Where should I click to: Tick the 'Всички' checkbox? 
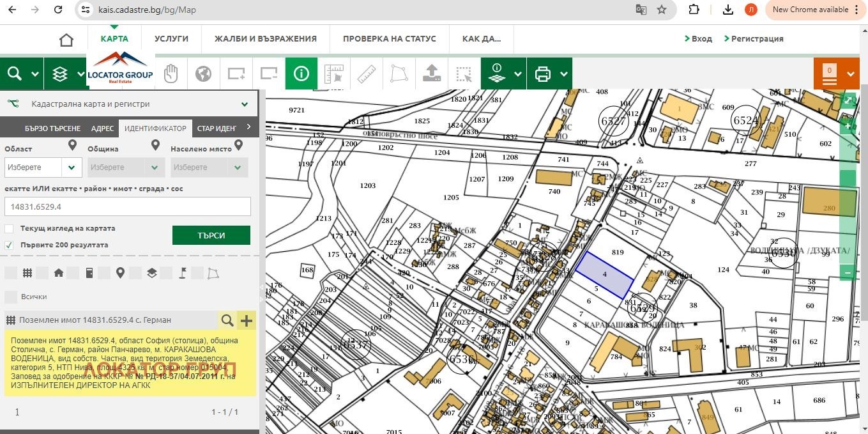[x=10, y=297]
